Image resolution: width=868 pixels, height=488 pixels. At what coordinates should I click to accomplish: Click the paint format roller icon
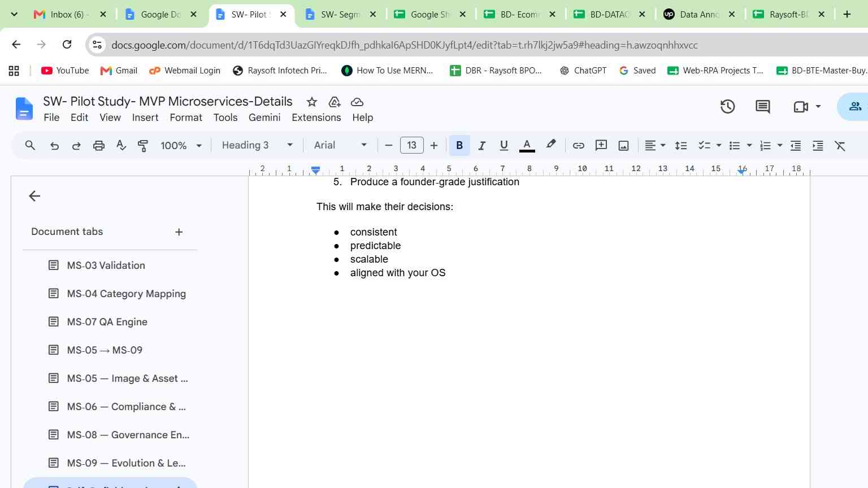pos(143,146)
